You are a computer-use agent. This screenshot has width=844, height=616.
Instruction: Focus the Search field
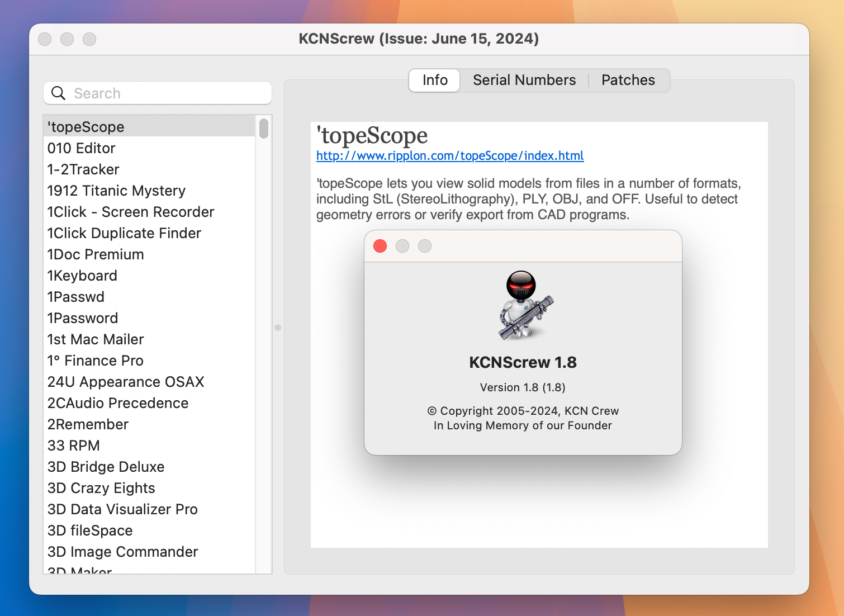pyautogui.click(x=158, y=93)
